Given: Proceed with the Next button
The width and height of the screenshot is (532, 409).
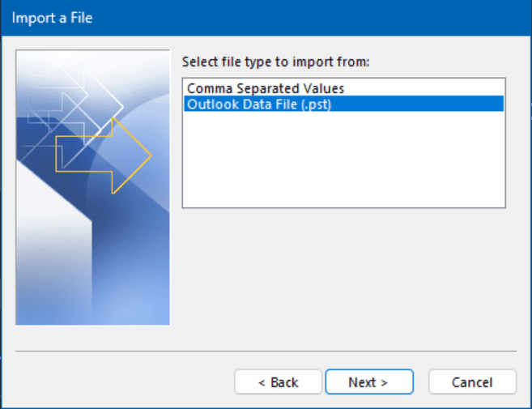Looking at the screenshot, I should [x=369, y=382].
